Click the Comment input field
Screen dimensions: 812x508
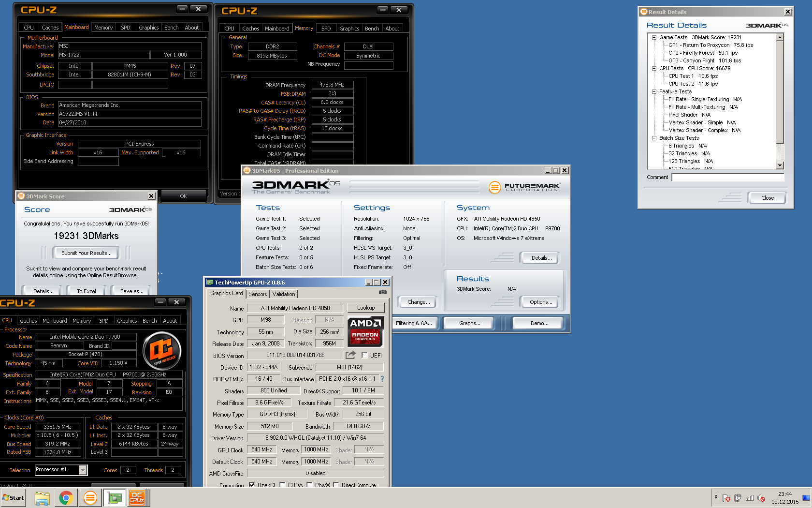tap(728, 177)
